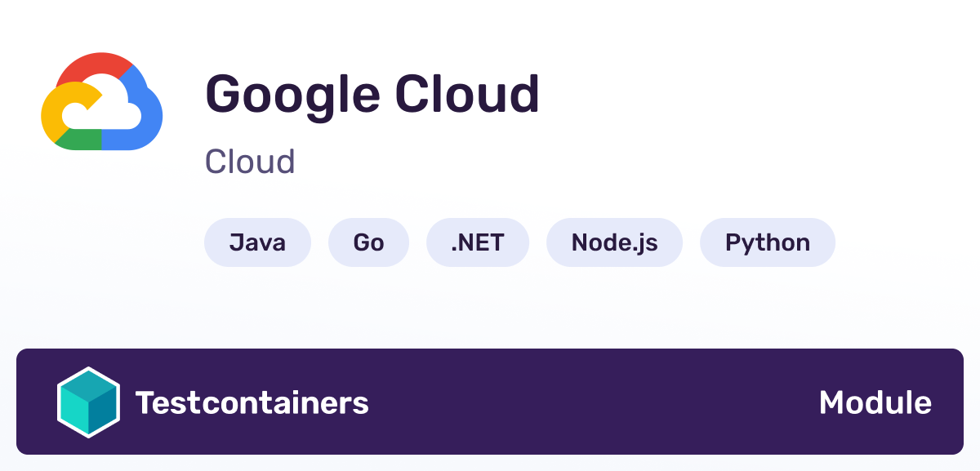
Task: Click the Module label in the banner
Action: [875, 402]
